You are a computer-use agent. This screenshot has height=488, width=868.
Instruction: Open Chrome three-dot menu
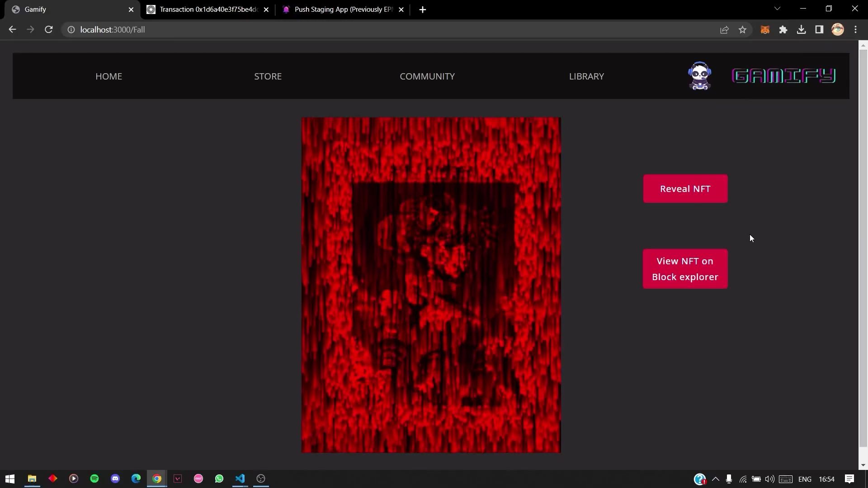pyautogui.click(x=856, y=30)
